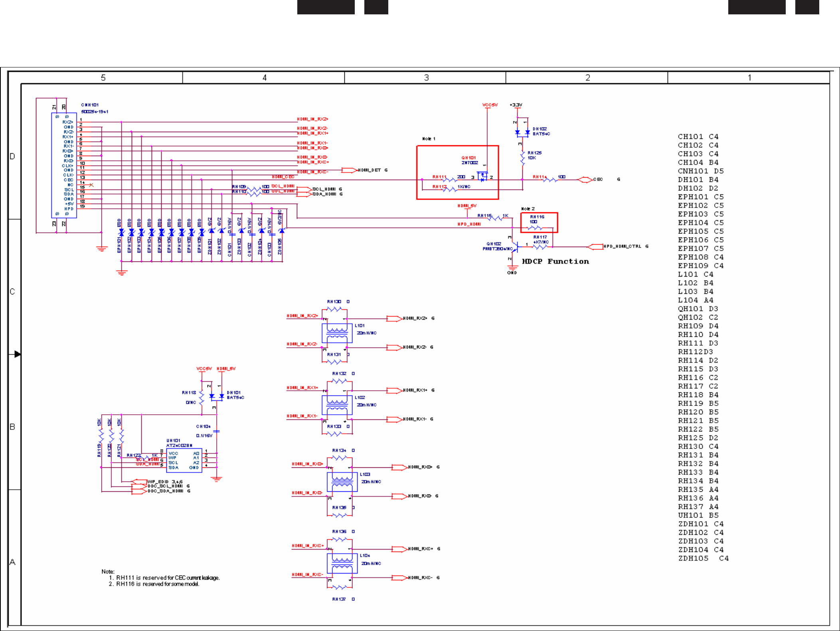Click the QH101 2N7002 MOSFET symbol
Screen dimensions: 840x631
coord(482,176)
